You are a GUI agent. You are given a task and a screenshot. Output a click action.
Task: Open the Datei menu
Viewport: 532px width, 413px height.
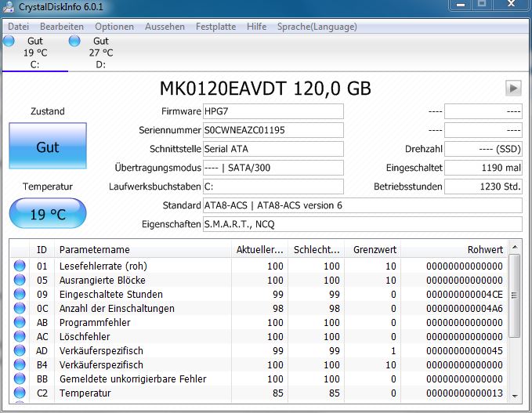pyautogui.click(x=18, y=27)
